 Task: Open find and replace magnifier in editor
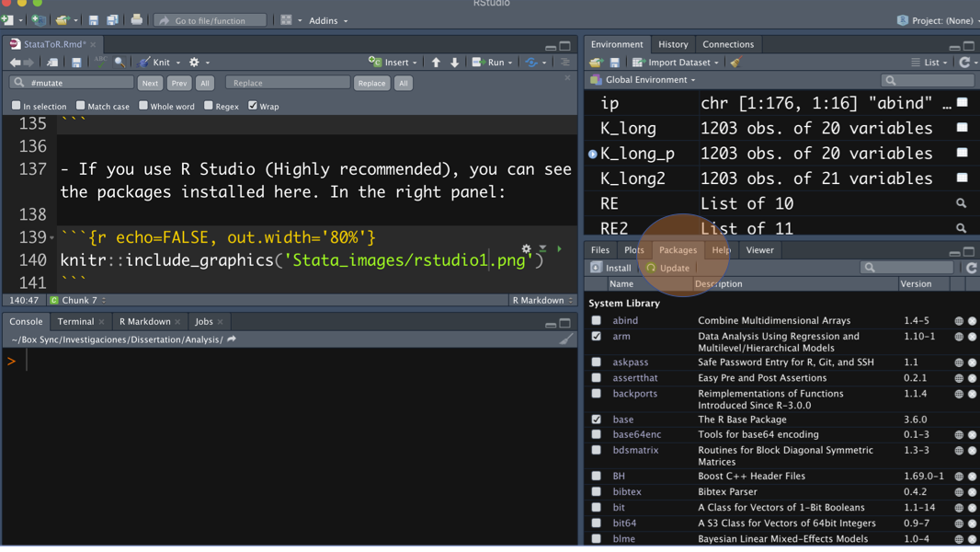120,62
